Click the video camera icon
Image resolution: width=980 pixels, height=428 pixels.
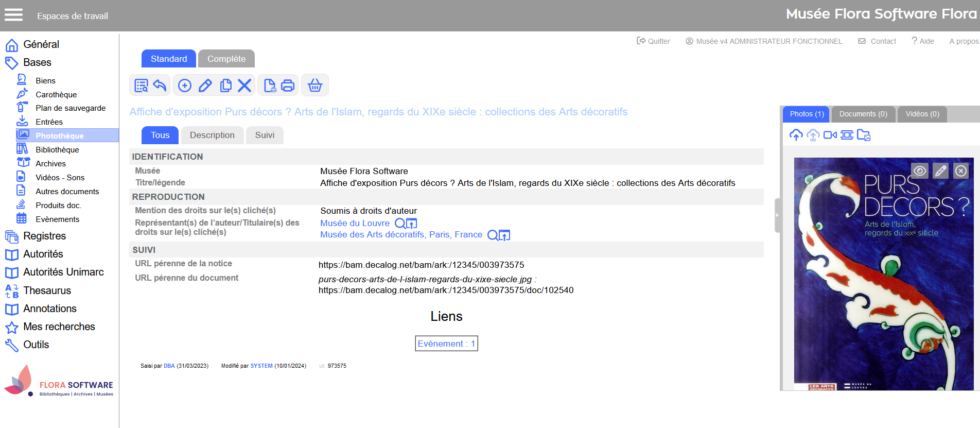click(x=830, y=135)
